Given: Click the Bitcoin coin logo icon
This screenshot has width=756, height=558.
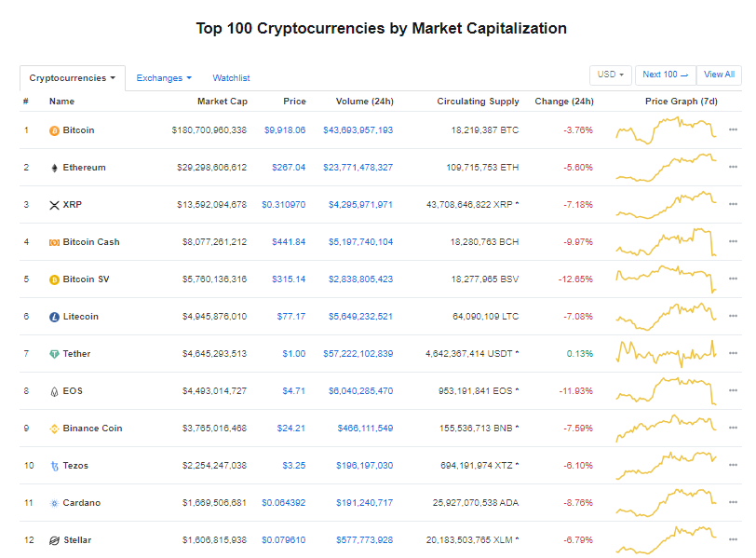Looking at the screenshot, I should click(x=55, y=130).
